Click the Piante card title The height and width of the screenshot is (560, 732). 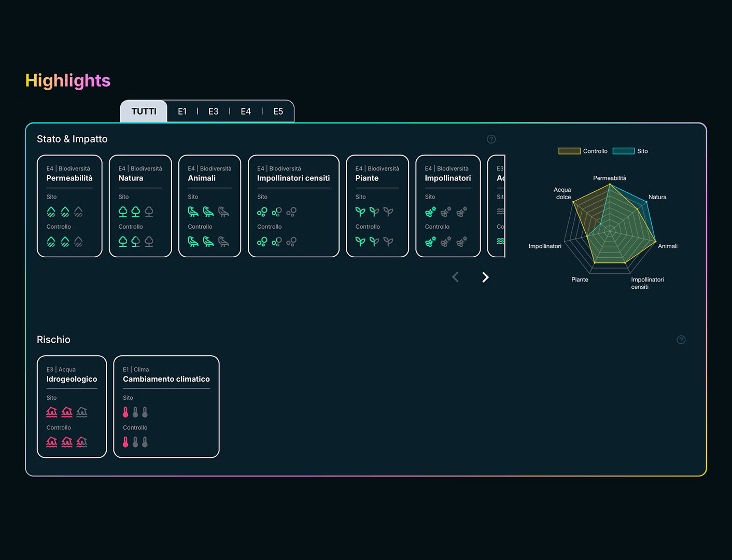point(367,178)
